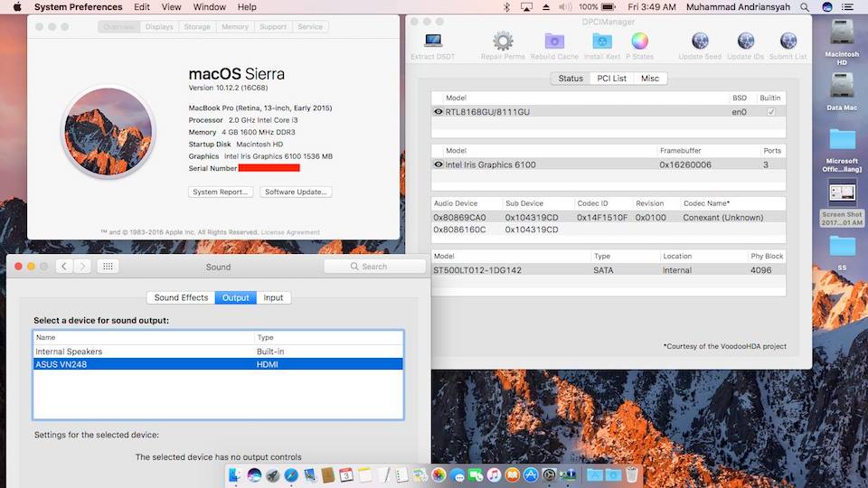Open Calendar icon in the Dock
868x488 pixels.
346,474
